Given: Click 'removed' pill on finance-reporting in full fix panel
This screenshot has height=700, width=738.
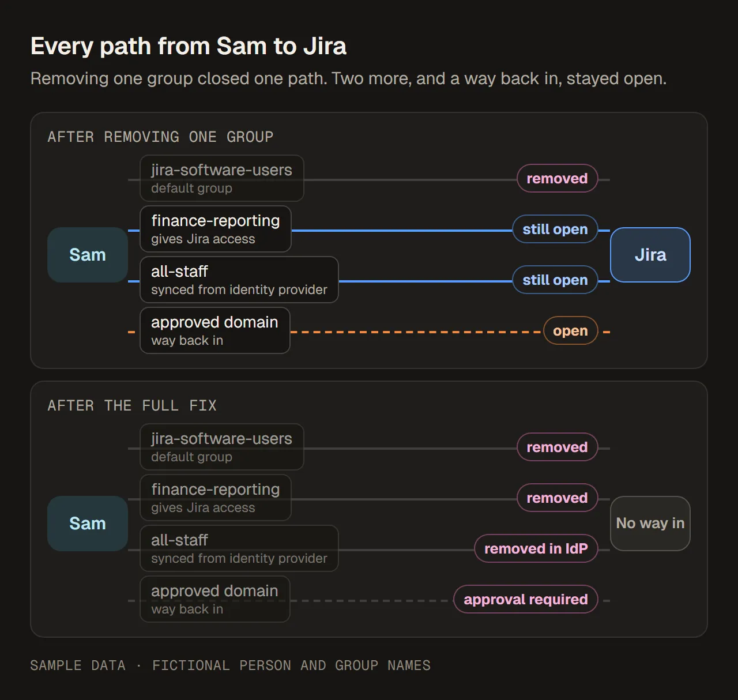Looking at the screenshot, I should [558, 498].
